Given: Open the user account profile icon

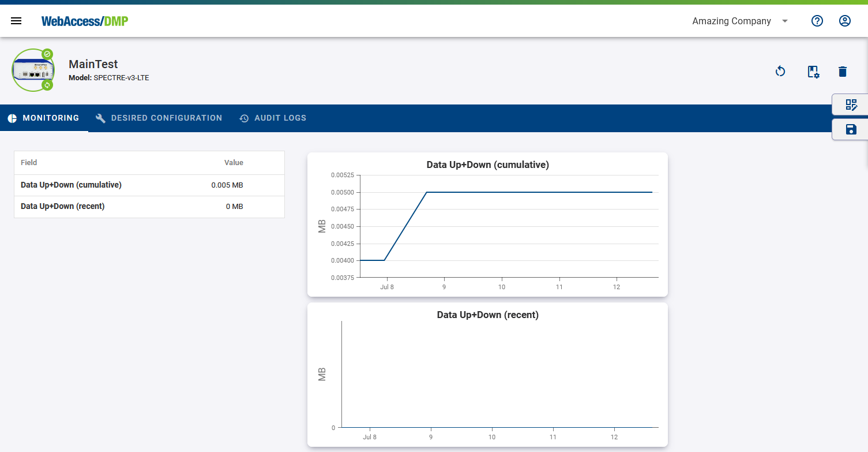Looking at the screenshot, I should [844, 21].
